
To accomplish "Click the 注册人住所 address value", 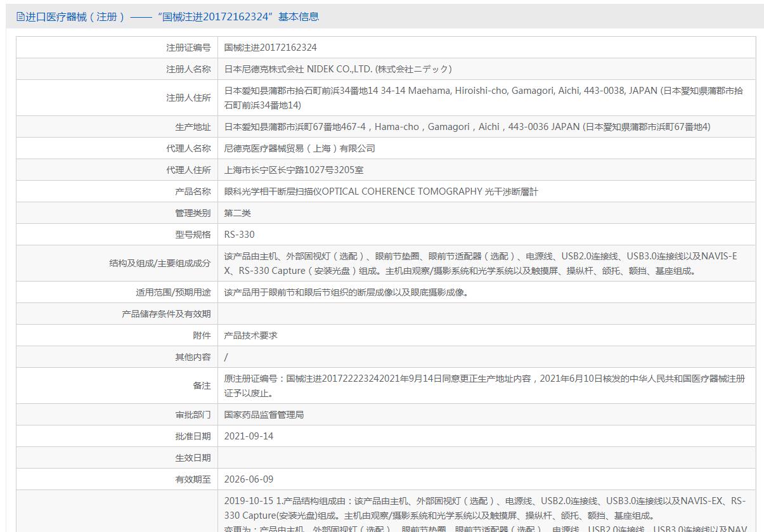I will 483,98.
